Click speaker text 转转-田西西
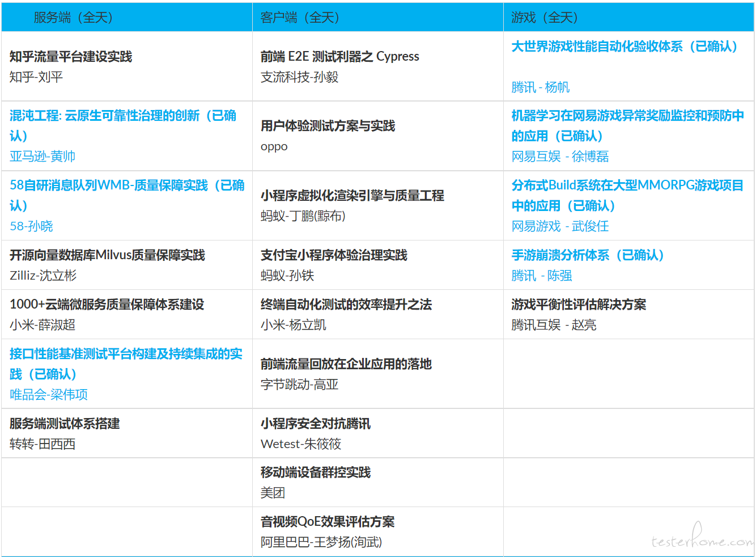Viewport: 756px width, 557px height. (43, 444)
